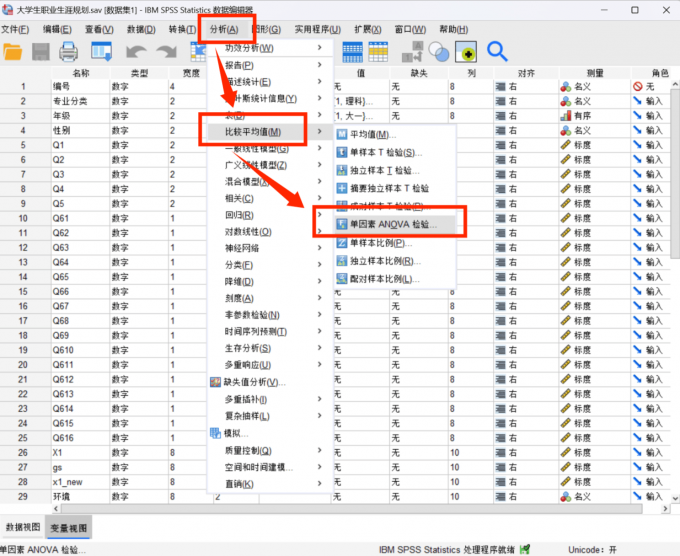This screenshot has width=680, height=556.
Task: Click the blue data grid toolbar icon
Action: [x=353, y=52]
